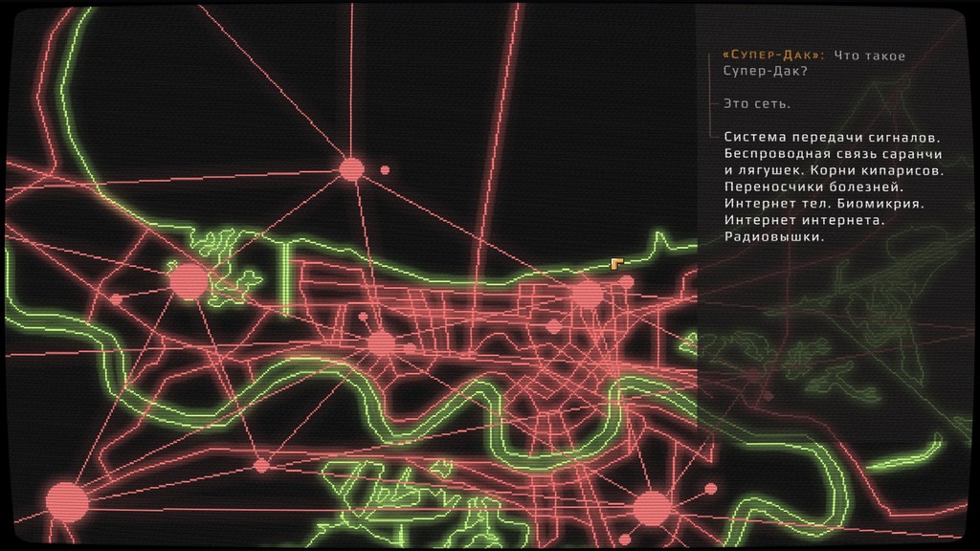Click the question text «Что такое»

(x=869, y=55)
